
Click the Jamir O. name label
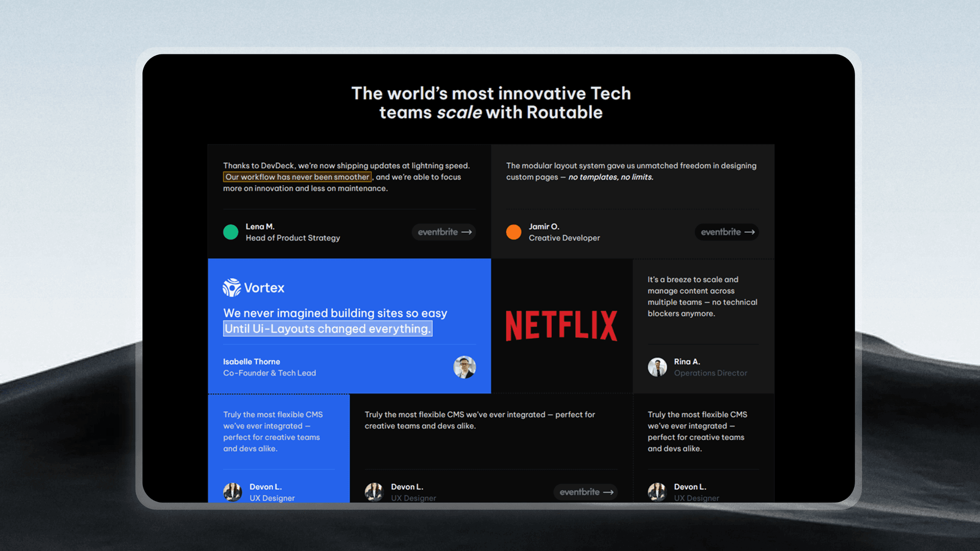coord(544,227)
